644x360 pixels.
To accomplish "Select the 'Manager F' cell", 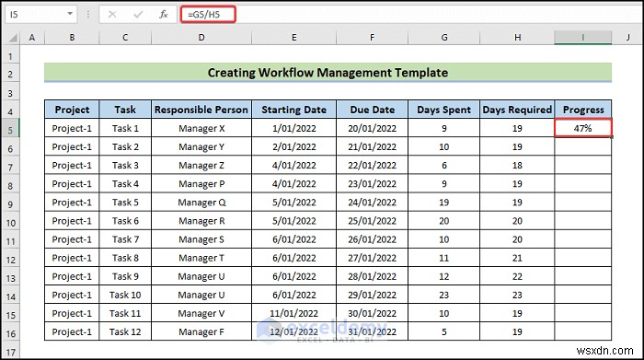I will (201, 331).
